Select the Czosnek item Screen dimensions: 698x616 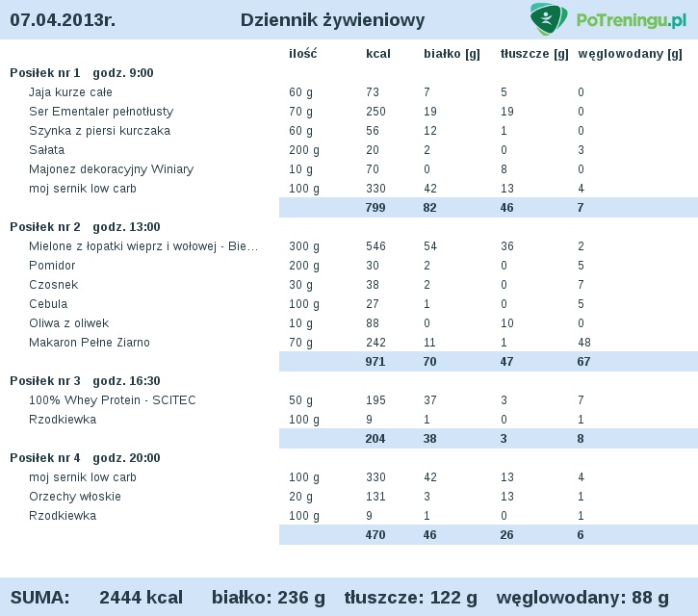click(53, 285)
